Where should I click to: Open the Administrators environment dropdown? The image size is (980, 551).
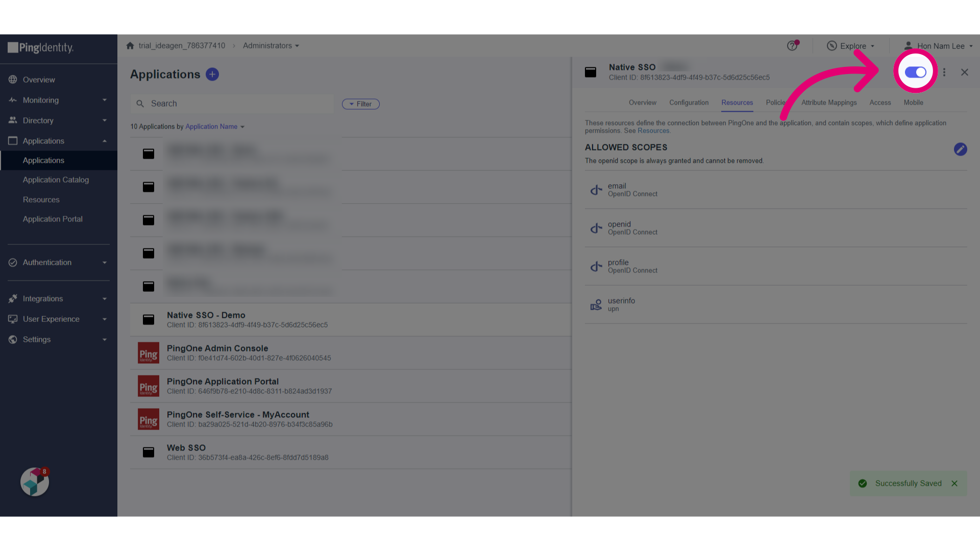coord(271,46)
